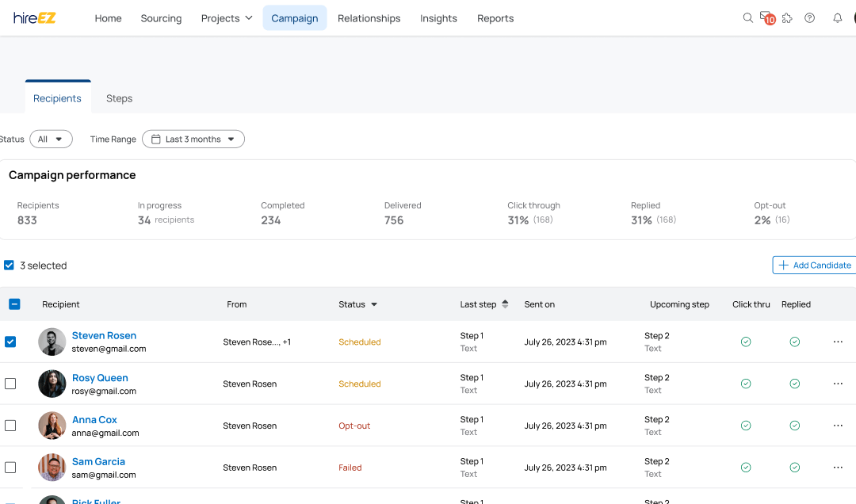856x504 pixels.
Task: Open Sam Garcia's recipient profile link
Action: [98, 461]
